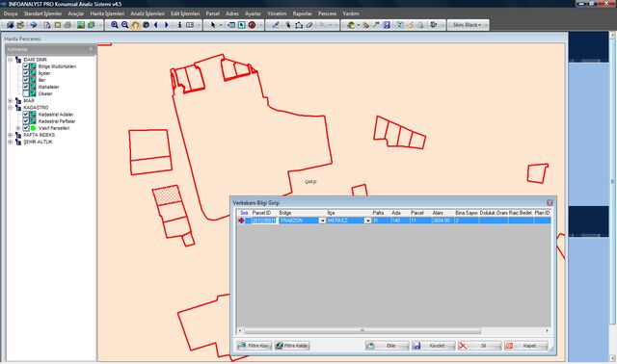Go to next map view arrow
The image size is (617, 364).
pos(167,25)
